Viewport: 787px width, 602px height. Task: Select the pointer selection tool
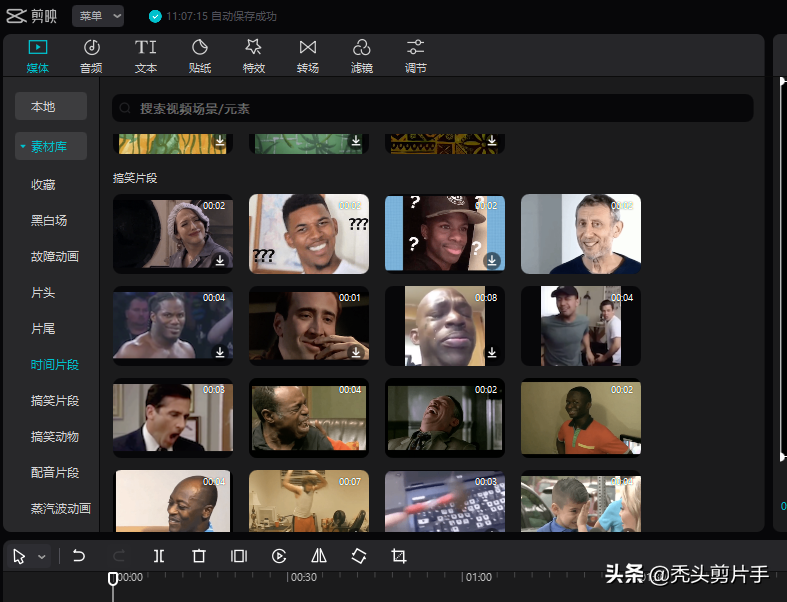click(x=20, y=556)
